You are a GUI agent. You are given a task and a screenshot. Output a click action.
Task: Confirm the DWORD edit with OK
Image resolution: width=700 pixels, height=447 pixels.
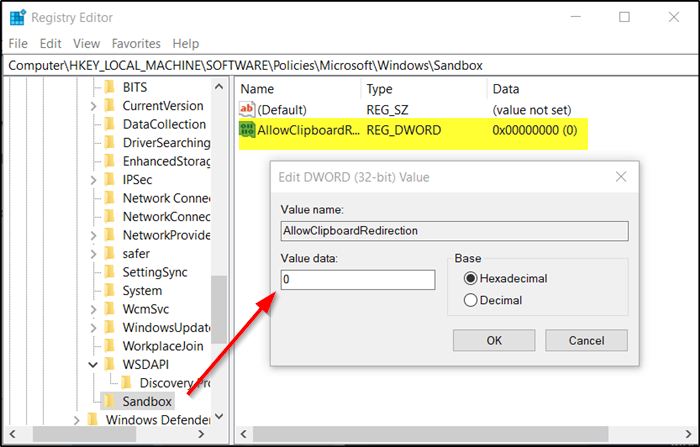(x=494, y=341)
